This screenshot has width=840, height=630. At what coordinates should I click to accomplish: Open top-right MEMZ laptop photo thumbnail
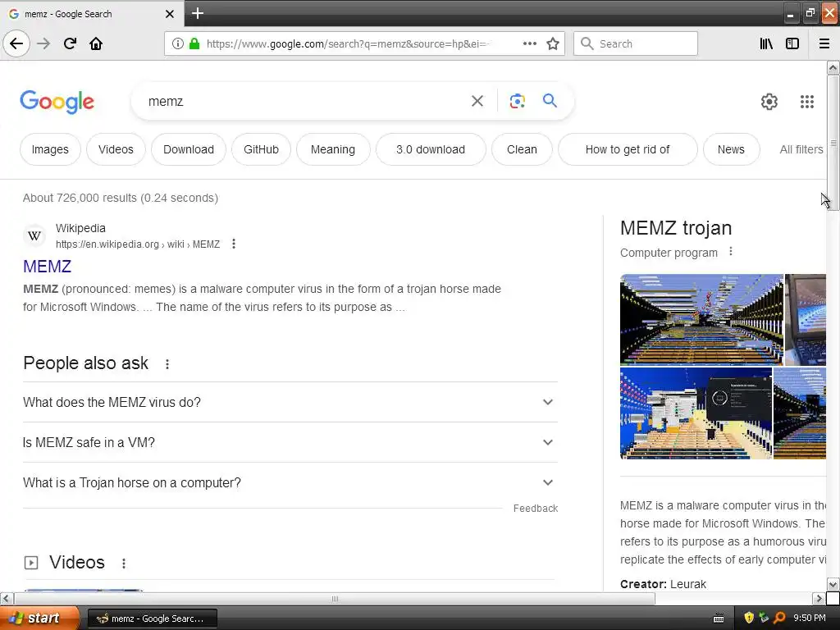[x=806, y=320]
